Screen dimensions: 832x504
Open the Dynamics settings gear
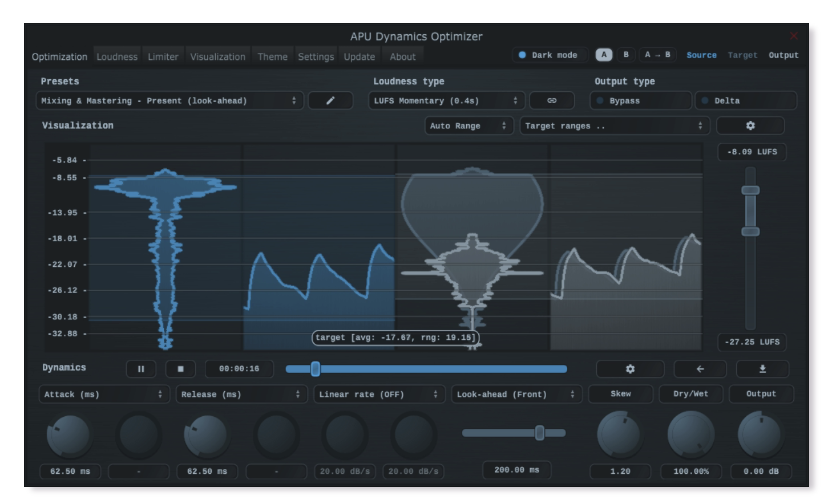point(629,369)
